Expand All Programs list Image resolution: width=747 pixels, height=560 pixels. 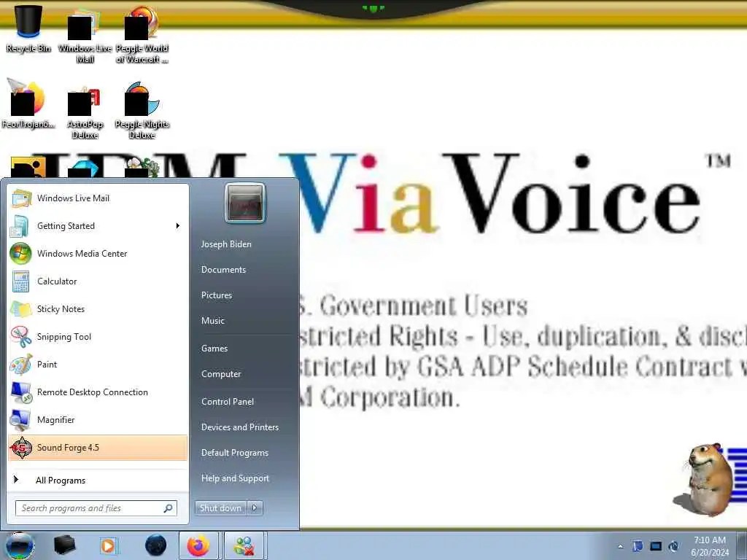click(98, 480)
